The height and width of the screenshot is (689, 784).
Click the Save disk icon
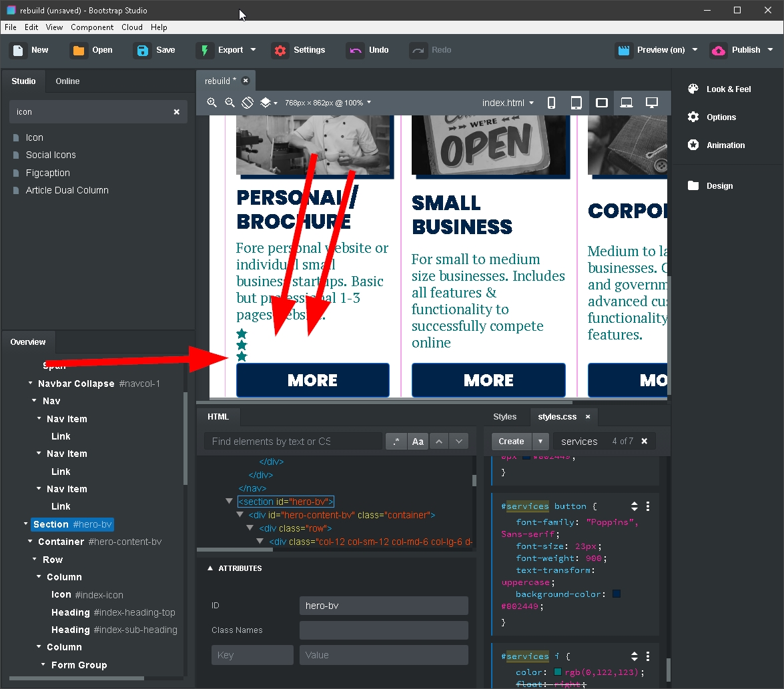pos(143,51)
